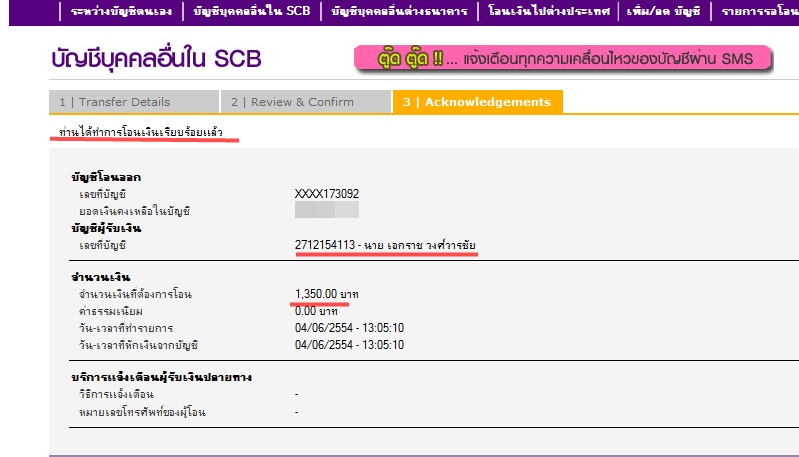Image resolution: width=799 pixels, height=457 pixels.
Task: Open the เพิ่ม/ลด บัญชี menu
Action: coord(663,11)
